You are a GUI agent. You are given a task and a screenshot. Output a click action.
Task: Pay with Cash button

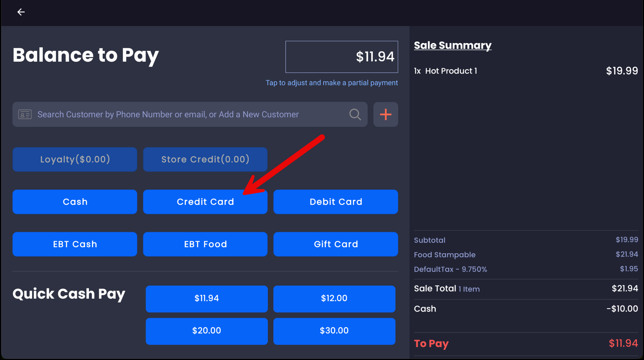(75, 202)
